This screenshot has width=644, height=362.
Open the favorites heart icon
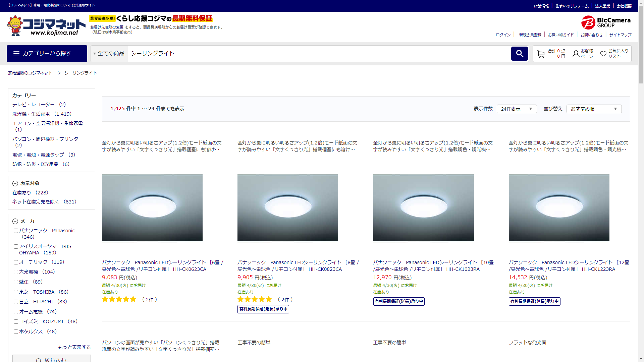point(603,54)
